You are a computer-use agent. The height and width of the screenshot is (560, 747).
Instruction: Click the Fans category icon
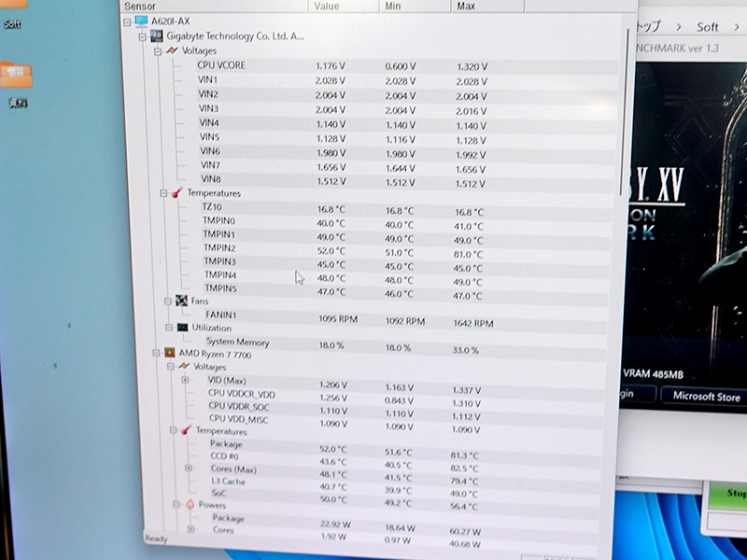pos(181,301)
